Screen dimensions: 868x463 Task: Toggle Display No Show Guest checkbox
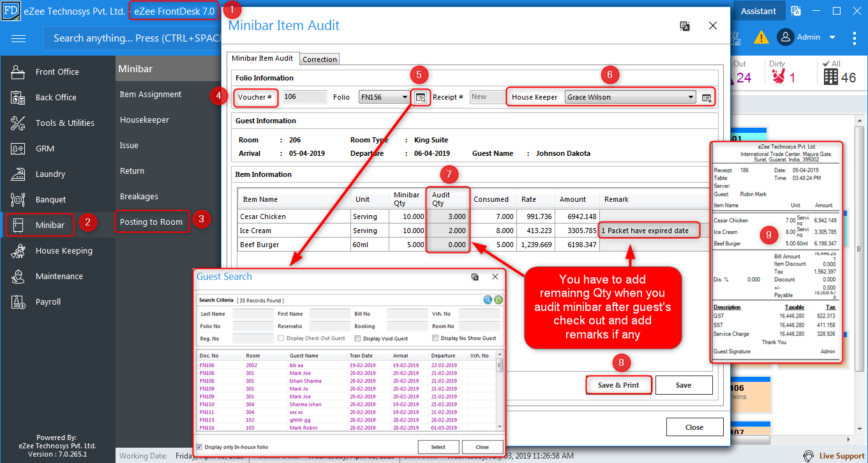point(435,338)
